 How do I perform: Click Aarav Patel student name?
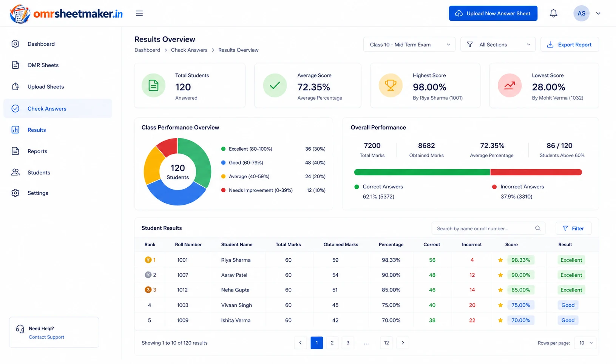click(x=234, y=275)
